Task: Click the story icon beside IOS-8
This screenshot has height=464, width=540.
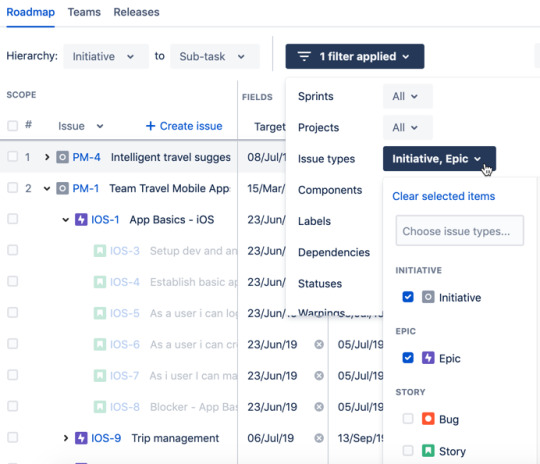Action: [100, 407]
